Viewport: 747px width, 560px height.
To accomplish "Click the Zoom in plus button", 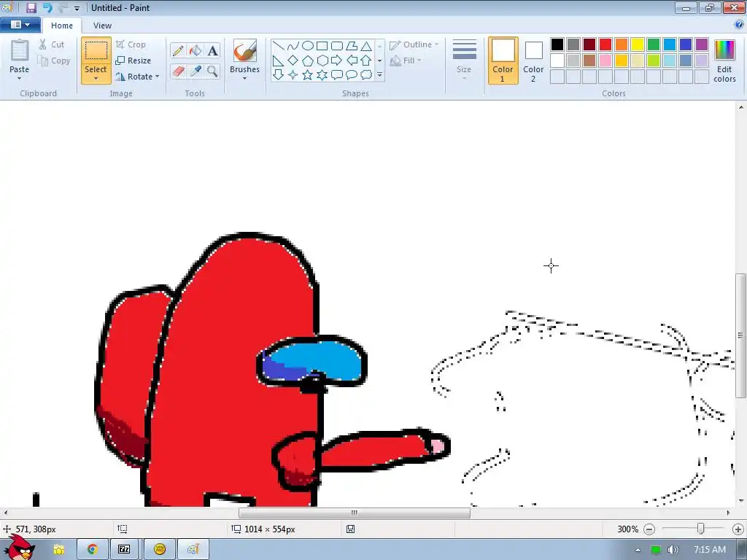I will click(x=738, y=529).
